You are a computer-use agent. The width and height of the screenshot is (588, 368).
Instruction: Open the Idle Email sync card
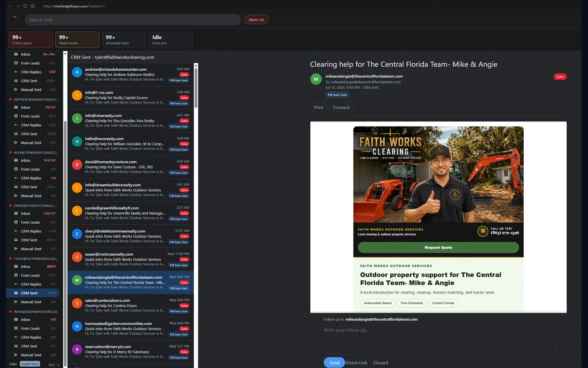pyautogui.click(x=171, y=40)
